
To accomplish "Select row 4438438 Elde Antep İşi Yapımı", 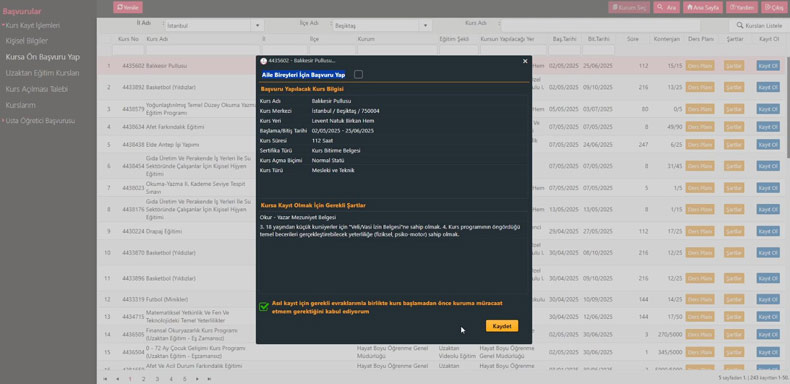I will (x=176, y=145).
